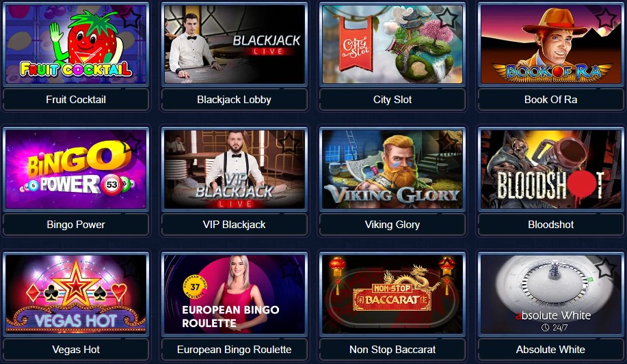Viewport: 627px width, 364px height.
Task: Mark Vegas Hot with the star icon
Action: click(131, 268)
